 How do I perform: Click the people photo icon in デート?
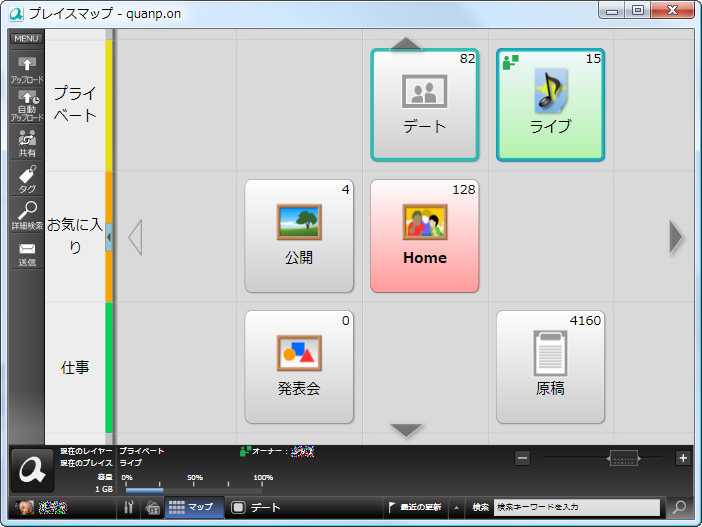click(x=424, y=91)
